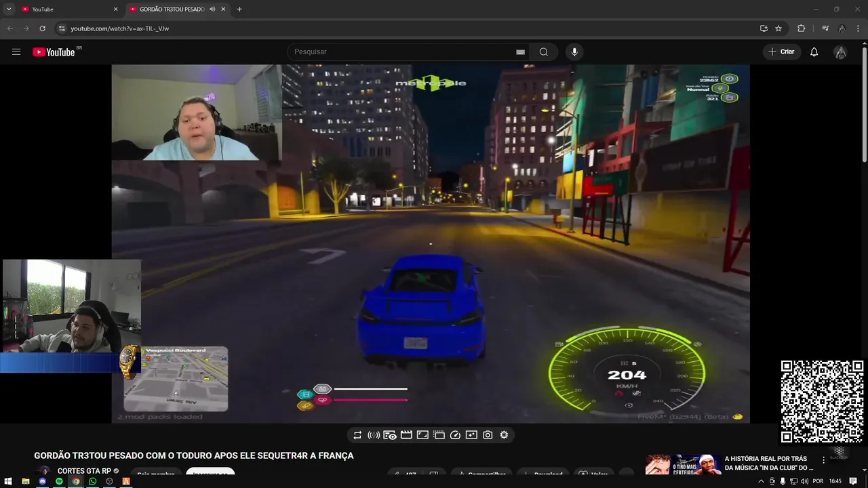Open the Chrome extensions puzzle icon

(x=801, y=28)
